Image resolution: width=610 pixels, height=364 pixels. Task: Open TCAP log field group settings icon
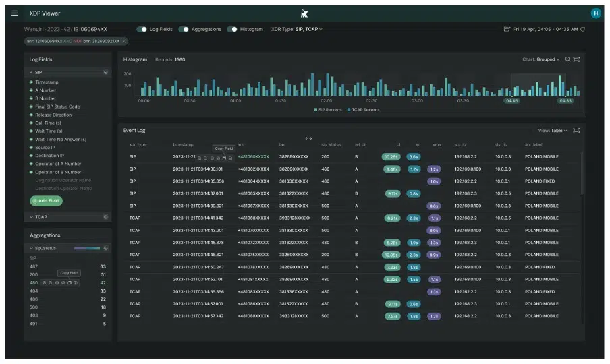tap(105, 217)
